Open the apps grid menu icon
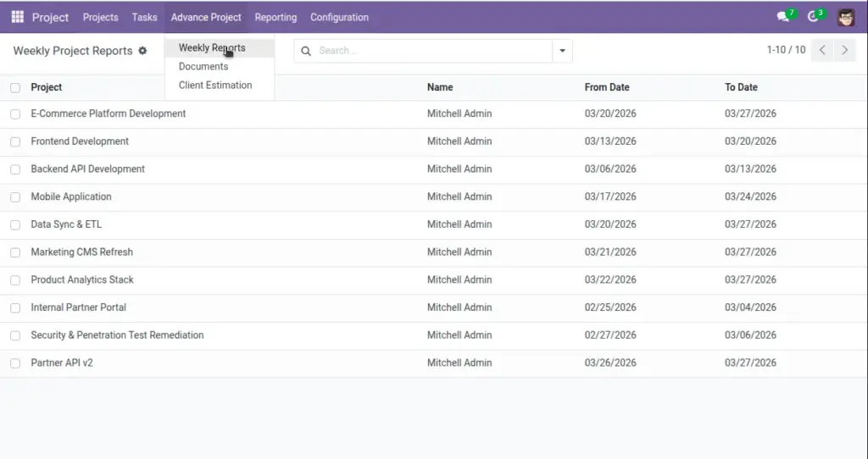Screen dimensions: 868x459 [x=18, y=17]
